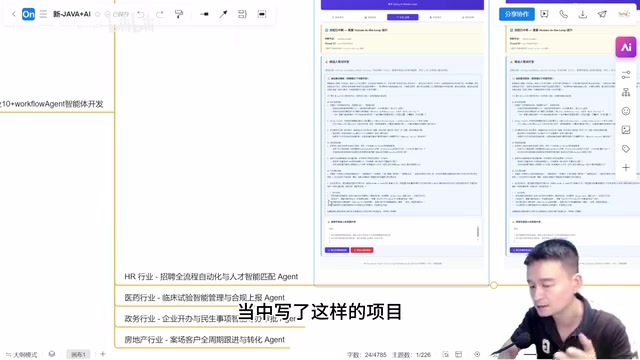Open the purple AI assistant
This screenshot has width=640, height=360.
(x=626, y=47)
